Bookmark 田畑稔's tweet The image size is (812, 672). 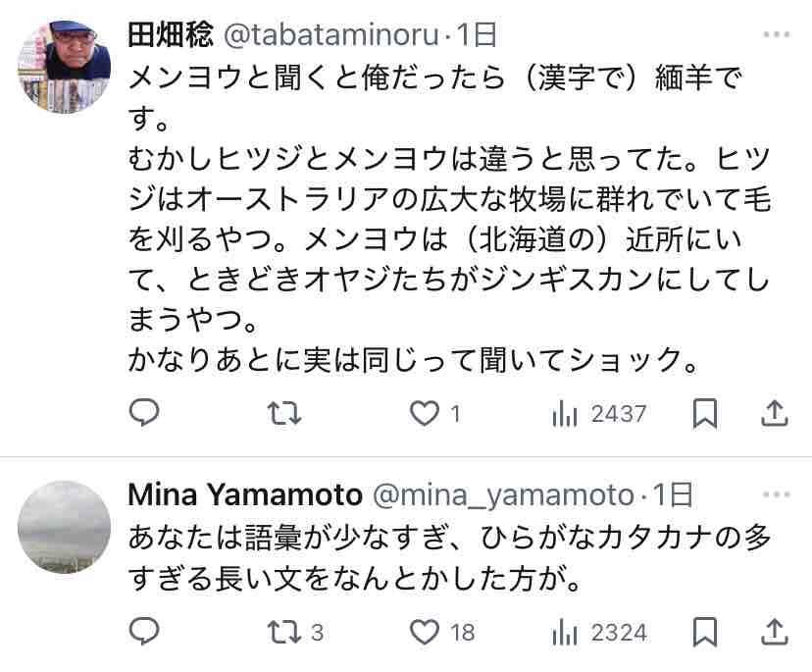coord(704,414)
